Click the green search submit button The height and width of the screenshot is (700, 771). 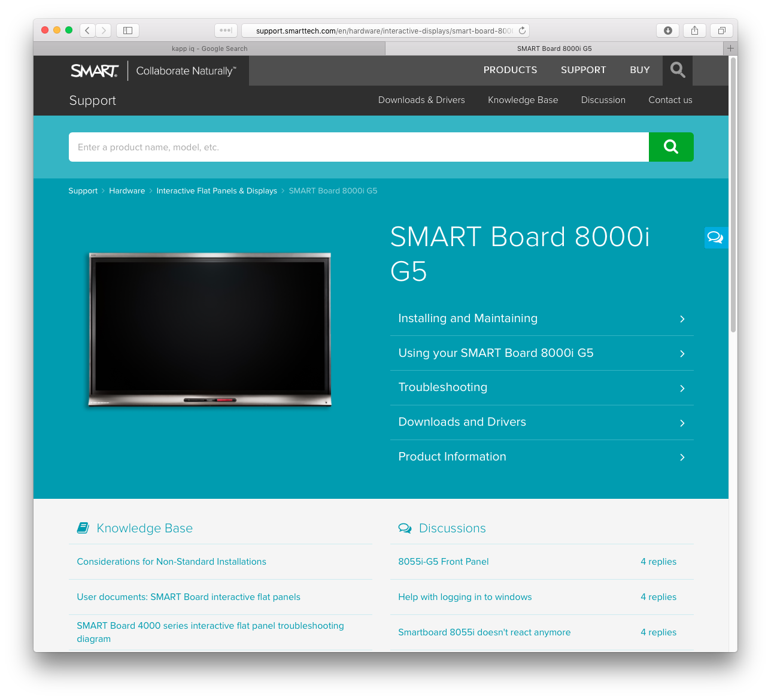coord(670,147)
